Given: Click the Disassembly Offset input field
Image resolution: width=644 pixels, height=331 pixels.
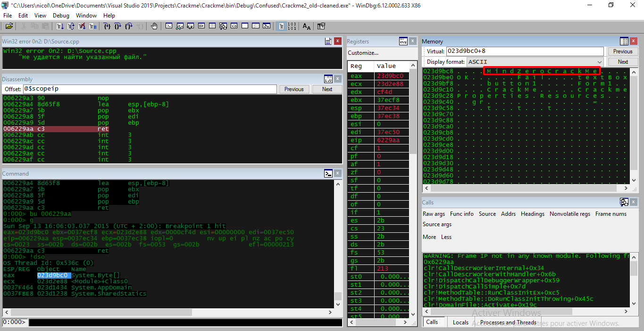Looking at the screenshot, I should [x=149, y=89].
